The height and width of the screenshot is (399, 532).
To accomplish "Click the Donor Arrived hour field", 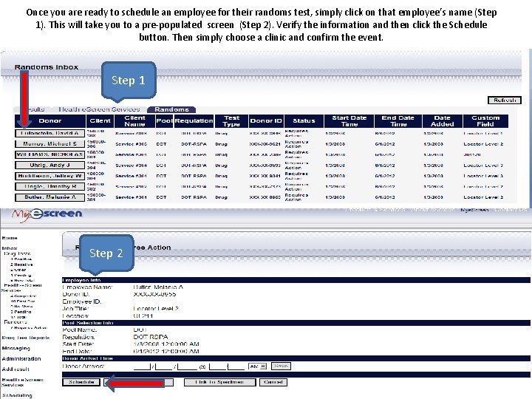I will (x=217, y=366).
